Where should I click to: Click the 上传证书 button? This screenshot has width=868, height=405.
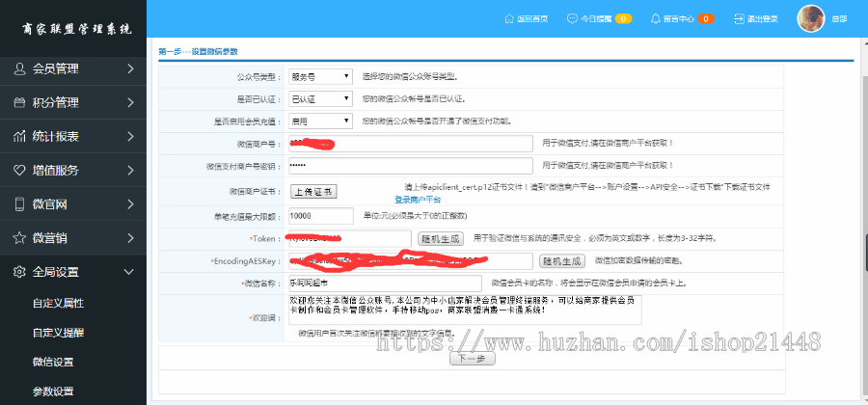[x=313, y=192]
